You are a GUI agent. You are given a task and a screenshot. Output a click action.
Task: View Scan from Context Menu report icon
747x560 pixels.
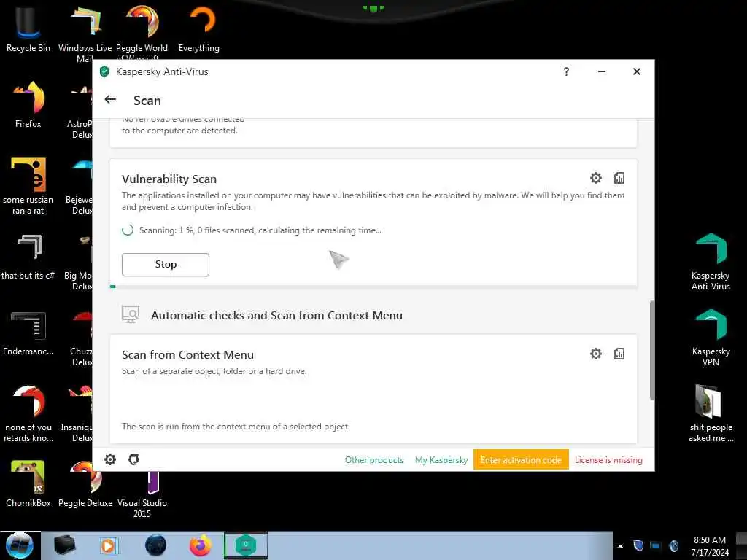tap(619, 354)
